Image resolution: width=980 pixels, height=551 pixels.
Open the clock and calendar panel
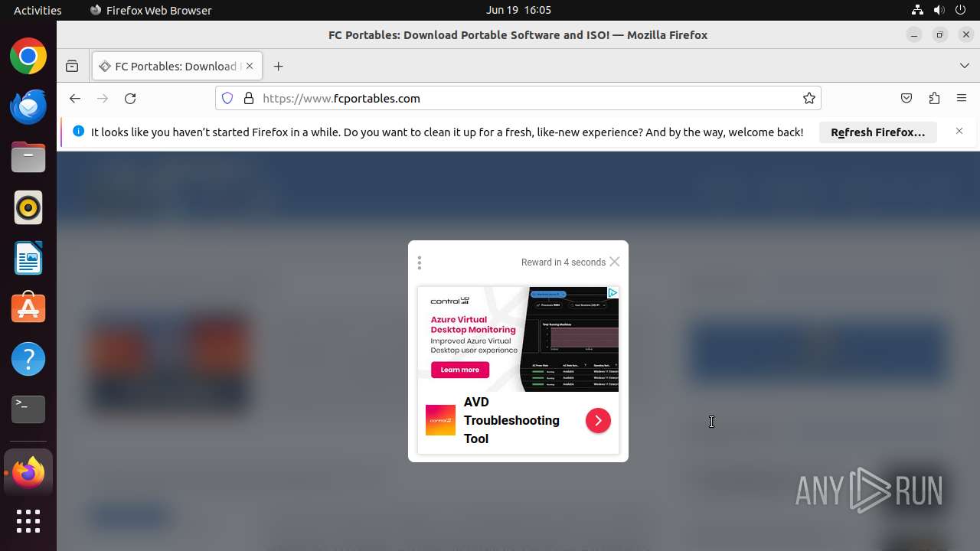(518, 10)
